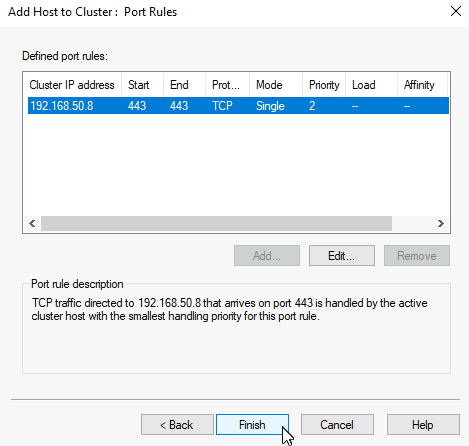Click the Affinity column header
The image size is (469, 446).
pyautogui.click(x=422, y=85)
